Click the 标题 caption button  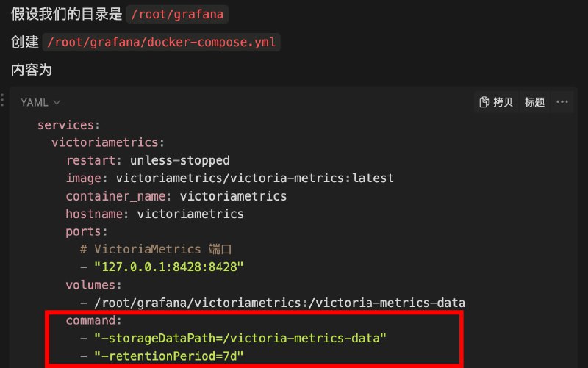click(x=534, y=102)
